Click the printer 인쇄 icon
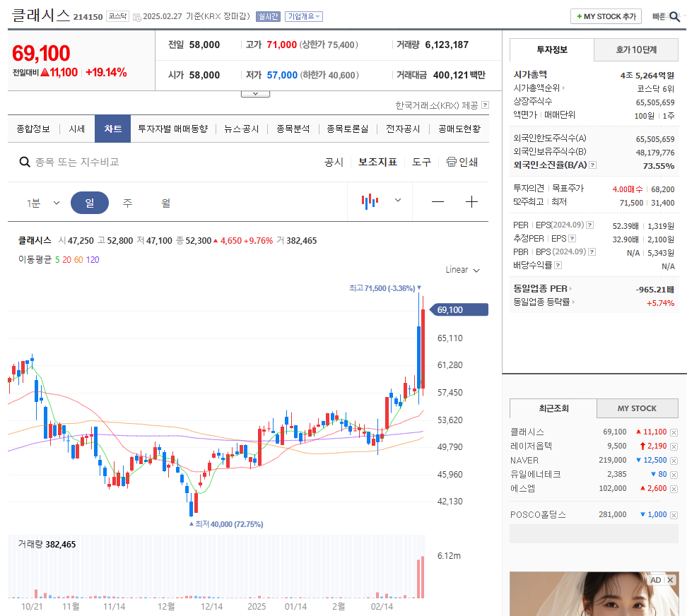687x616 pixels. click(451, 162)
